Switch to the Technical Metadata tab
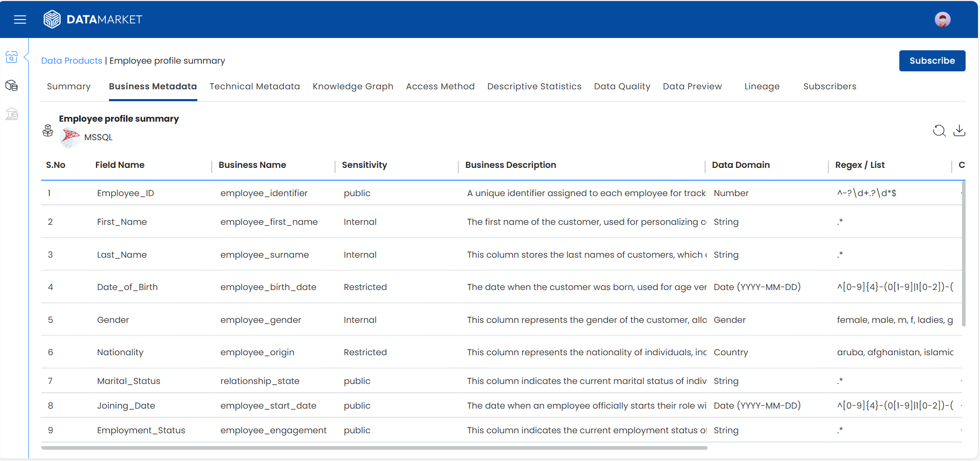980x461 pixels. (254, 86)
